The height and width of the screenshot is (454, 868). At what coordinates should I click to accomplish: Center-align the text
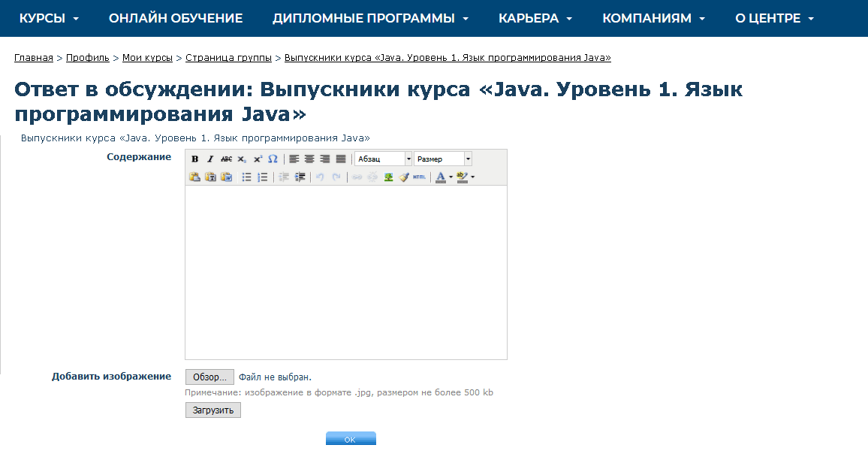coord(309,159)
